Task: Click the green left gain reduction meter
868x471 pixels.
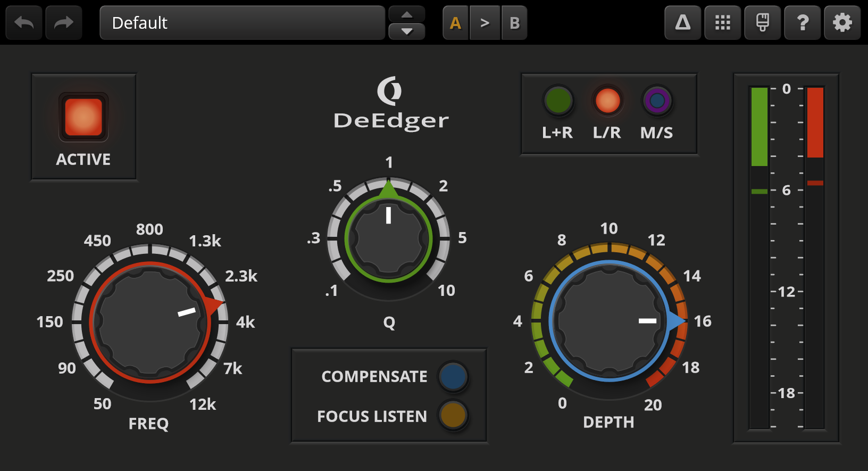Action: (759, 258)
